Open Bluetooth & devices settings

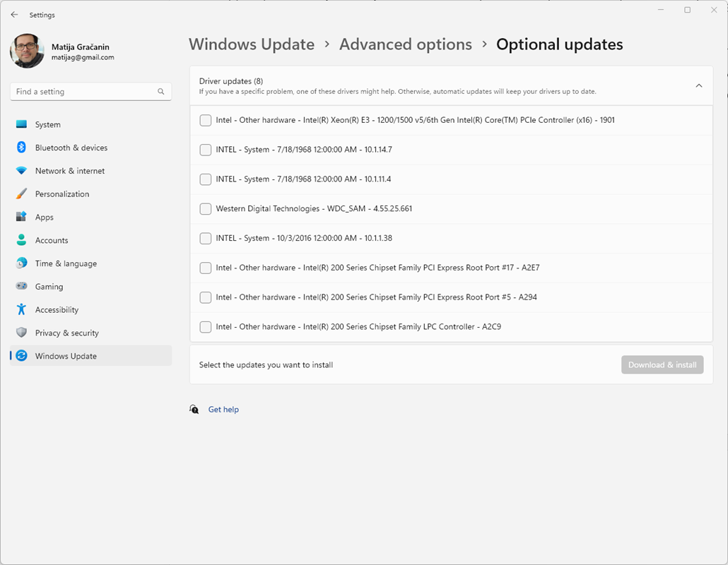click(90, 148)
